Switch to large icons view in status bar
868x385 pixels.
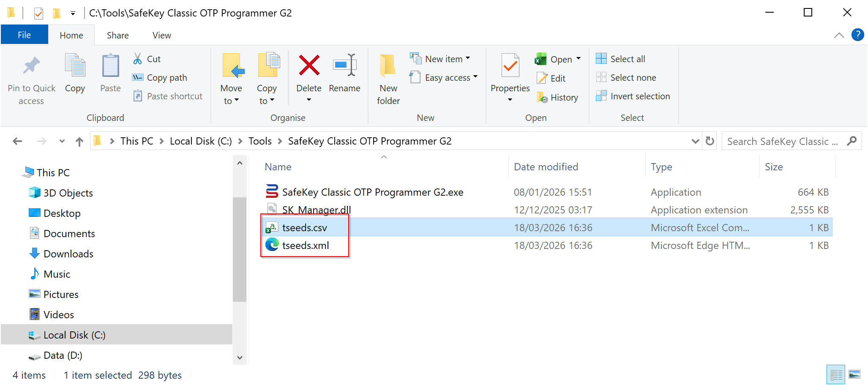click(x=854, y=374)
